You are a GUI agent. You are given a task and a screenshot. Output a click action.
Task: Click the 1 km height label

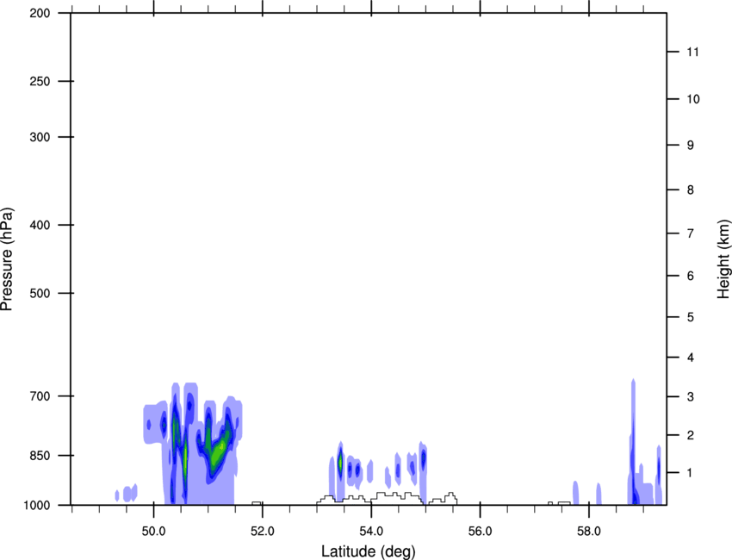coord(691,473)
